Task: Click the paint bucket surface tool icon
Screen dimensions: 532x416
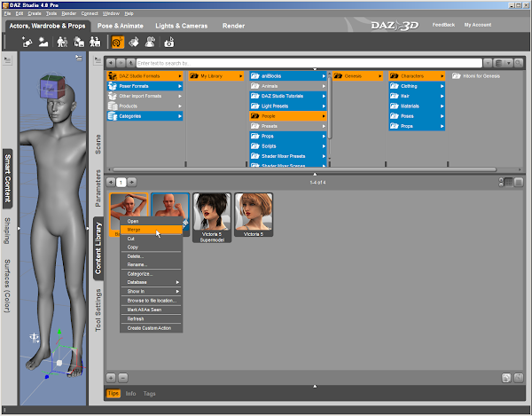Action: [x=134, y=43]
